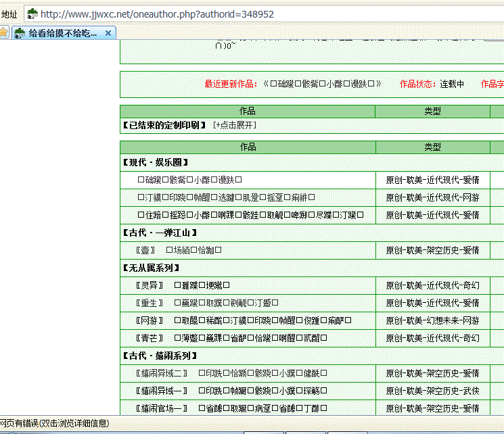Click 原创-耽美-近代现代-奇幻 in 〖灵异〗 row
Image resolution: width=504 pixels, height=434 pixels.
tap(433, 285)
